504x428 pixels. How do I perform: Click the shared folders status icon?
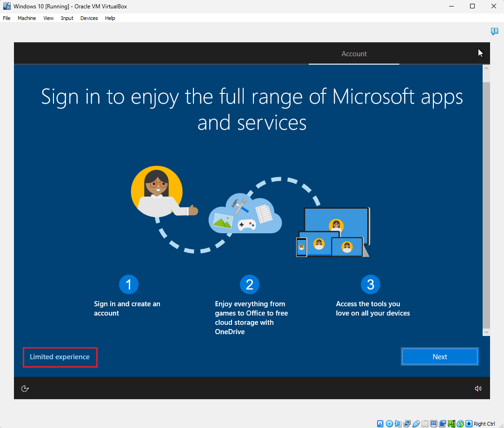coord(425,423)
